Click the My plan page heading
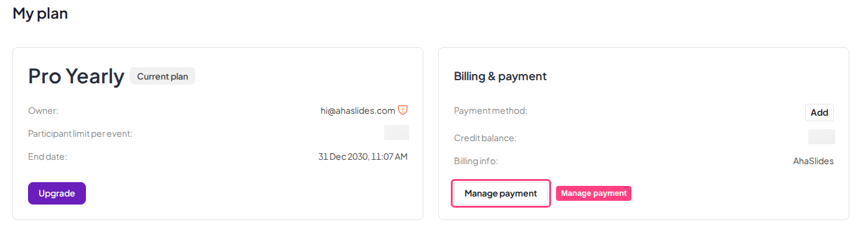 [x=40, y=13]
